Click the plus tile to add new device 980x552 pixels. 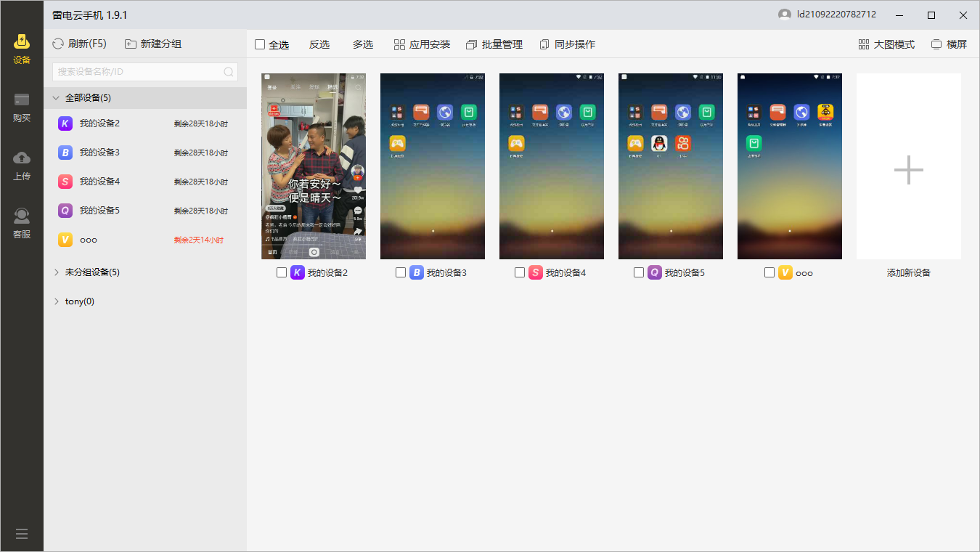pos(909,166)
